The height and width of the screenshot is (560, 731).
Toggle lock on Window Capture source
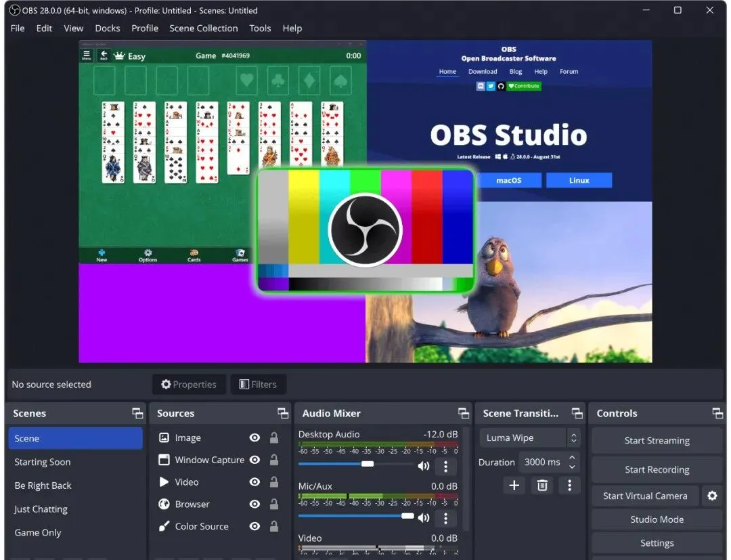click(274, 460)
